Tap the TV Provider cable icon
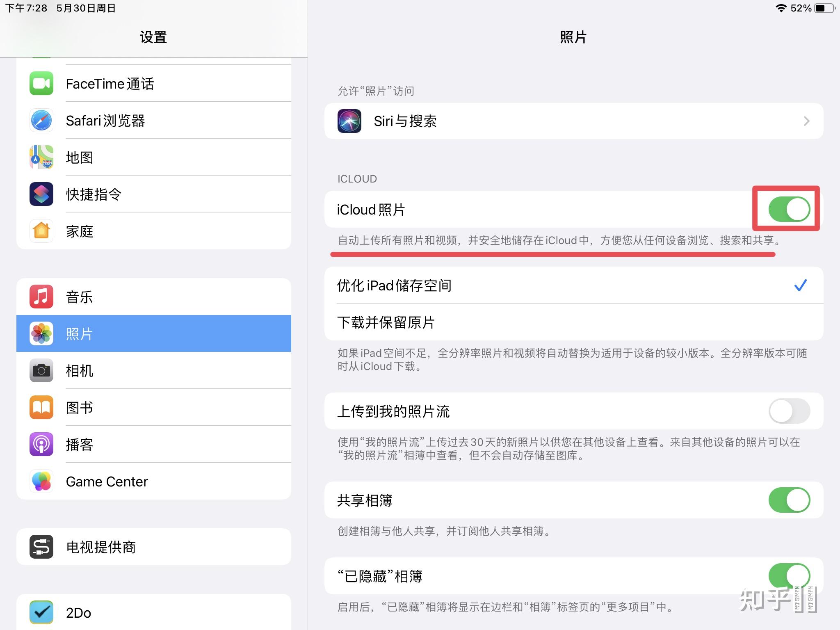 pyautogui.click(x=41, y=547)
